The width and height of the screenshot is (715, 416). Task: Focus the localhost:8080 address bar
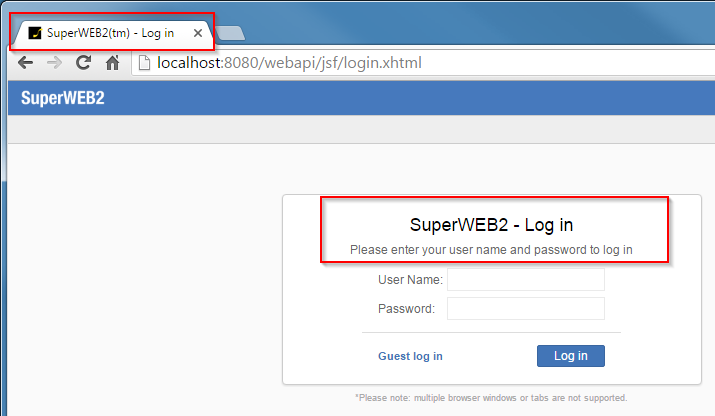click(x=400, y=63)
